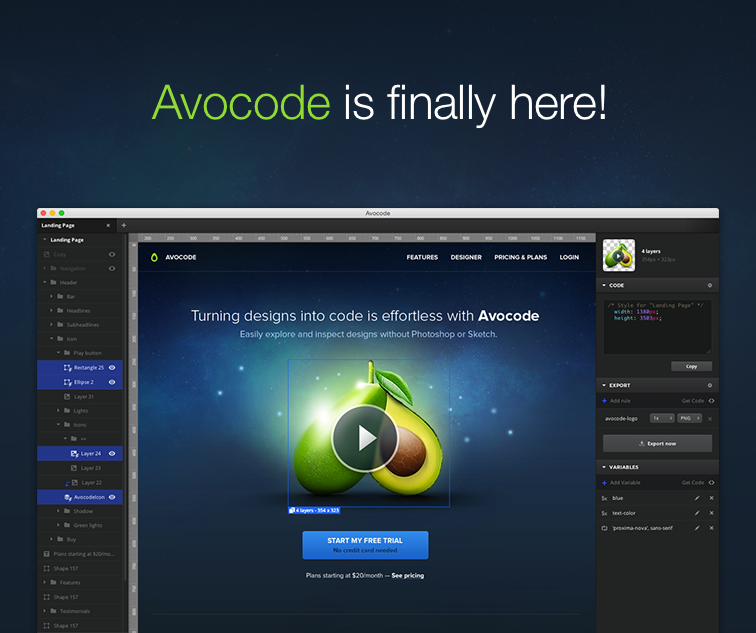Click the folder icon of the Lights group
The width and height of the screenshot is (756, 633).
point(67,411)
